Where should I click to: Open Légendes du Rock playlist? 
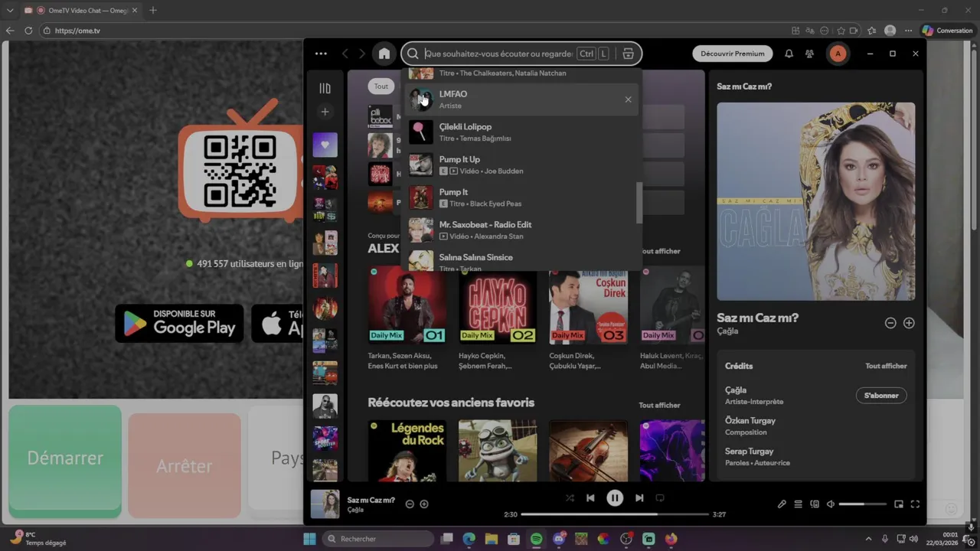(407, 450)
